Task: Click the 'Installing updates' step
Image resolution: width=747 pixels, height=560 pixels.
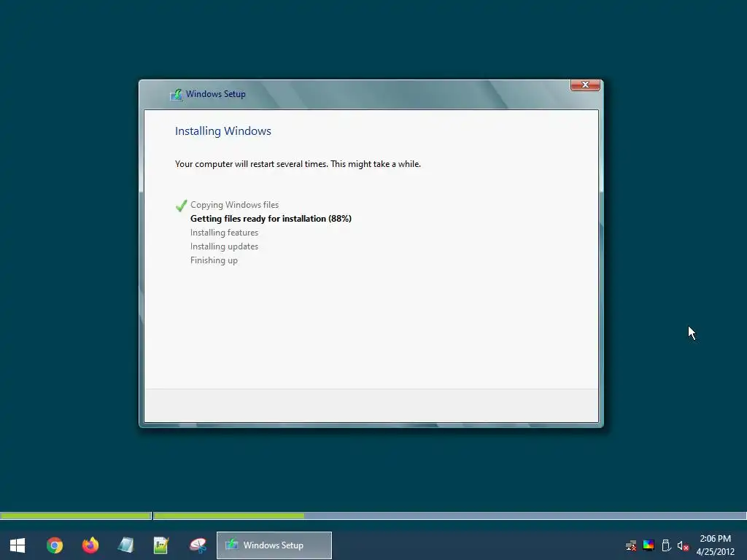Action: 224,246
